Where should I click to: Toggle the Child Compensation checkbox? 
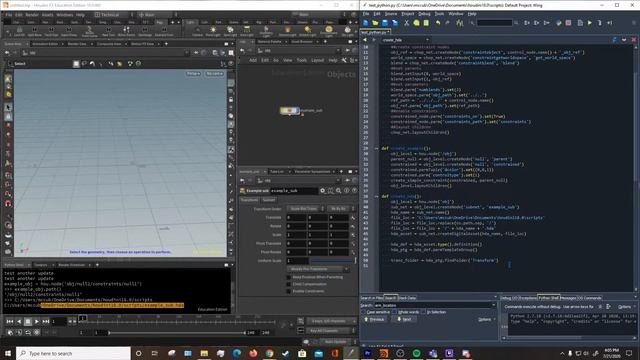tap(289, 284)
